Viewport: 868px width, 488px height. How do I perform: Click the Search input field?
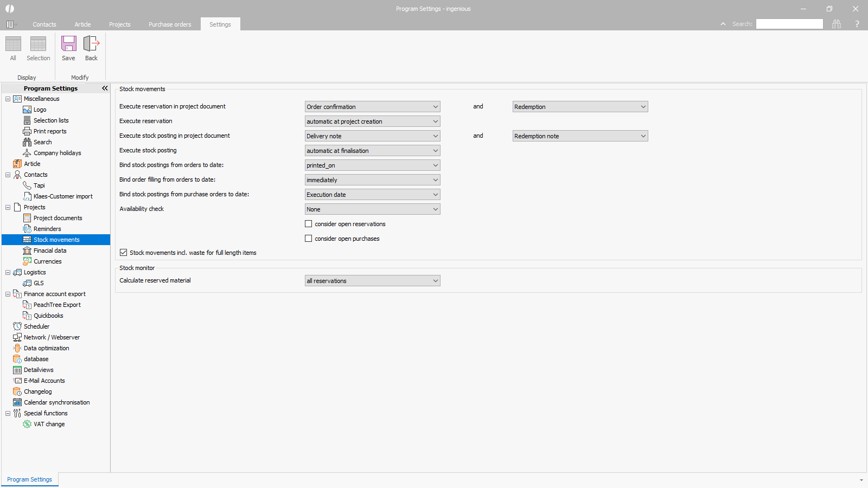[789, 24]
